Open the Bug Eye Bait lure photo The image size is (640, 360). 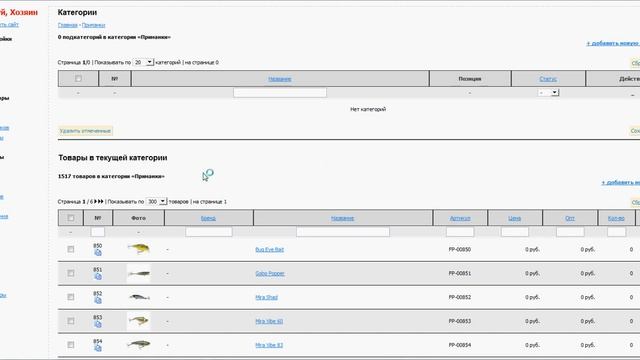(x=138, y=249)
